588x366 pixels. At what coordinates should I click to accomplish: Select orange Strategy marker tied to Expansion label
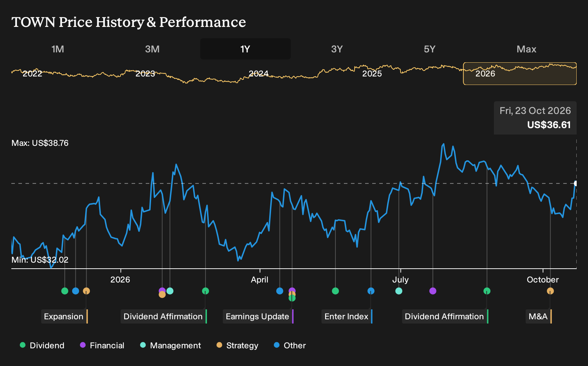click(x=86, y=291)
